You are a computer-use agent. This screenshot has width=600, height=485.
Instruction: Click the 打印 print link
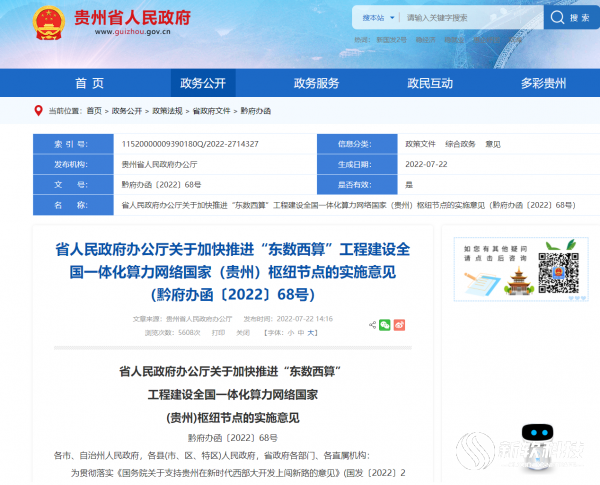(218, 331)
